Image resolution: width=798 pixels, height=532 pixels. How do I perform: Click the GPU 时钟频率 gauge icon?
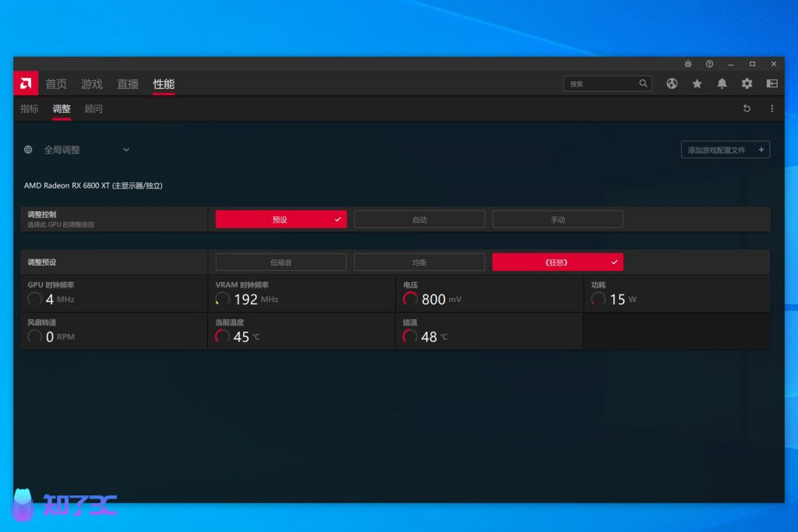[x=34, y=299]
